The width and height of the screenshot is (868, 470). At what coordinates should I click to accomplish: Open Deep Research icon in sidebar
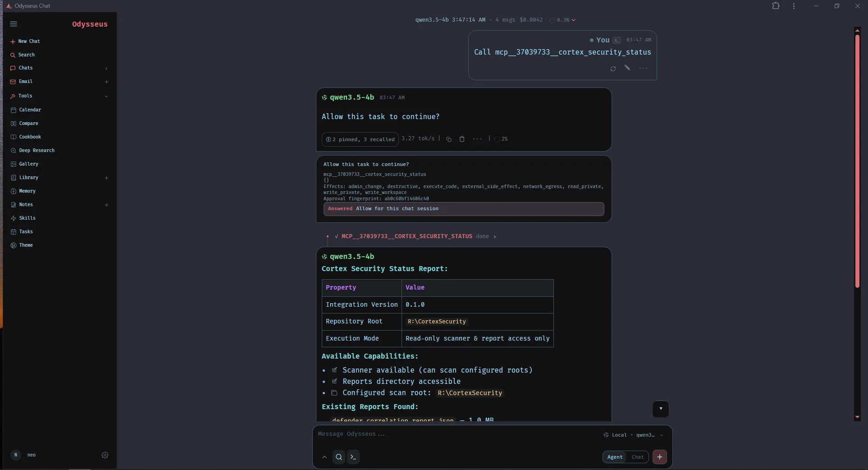pos(14,150)
